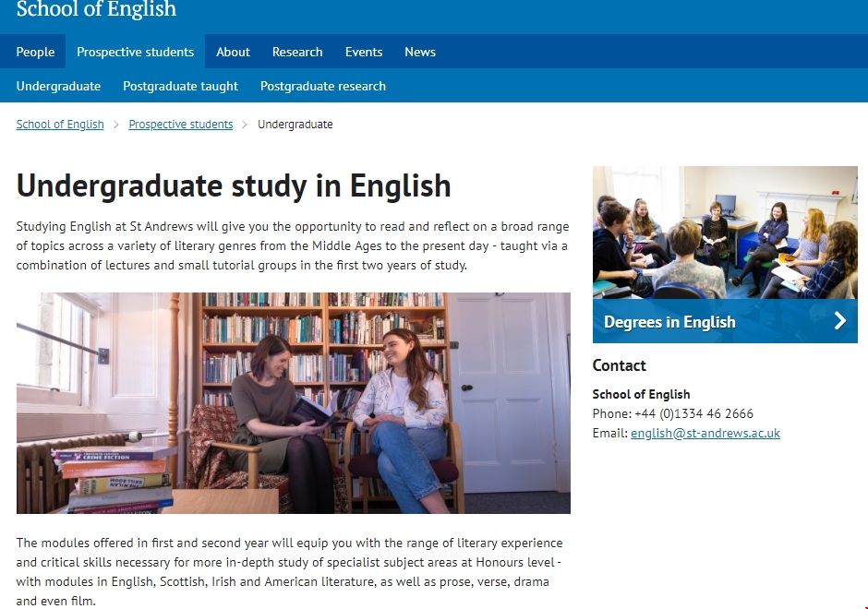
Task: Select the People menu item
Action: (35, 52)
